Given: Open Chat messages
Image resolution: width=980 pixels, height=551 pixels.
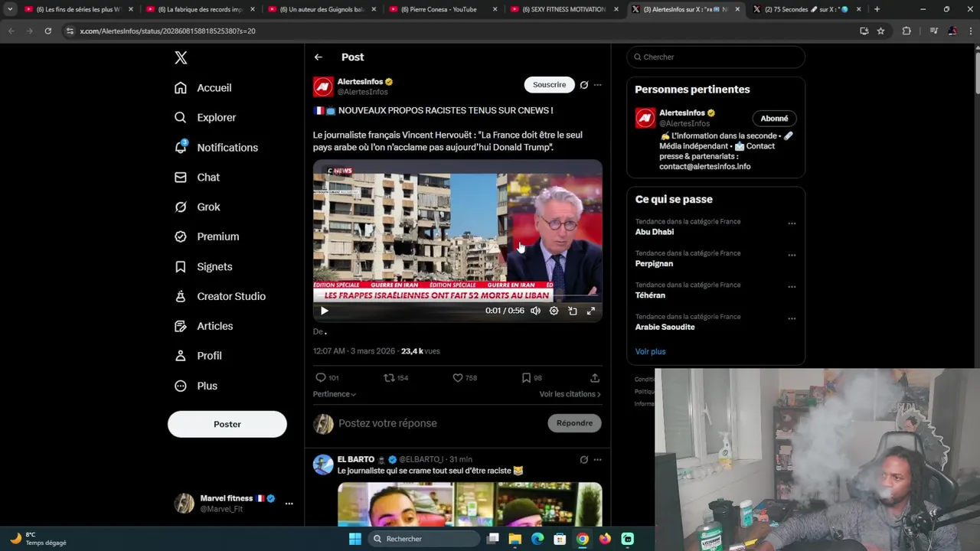Looking at the screenshot, I should [x=197, y=178].
